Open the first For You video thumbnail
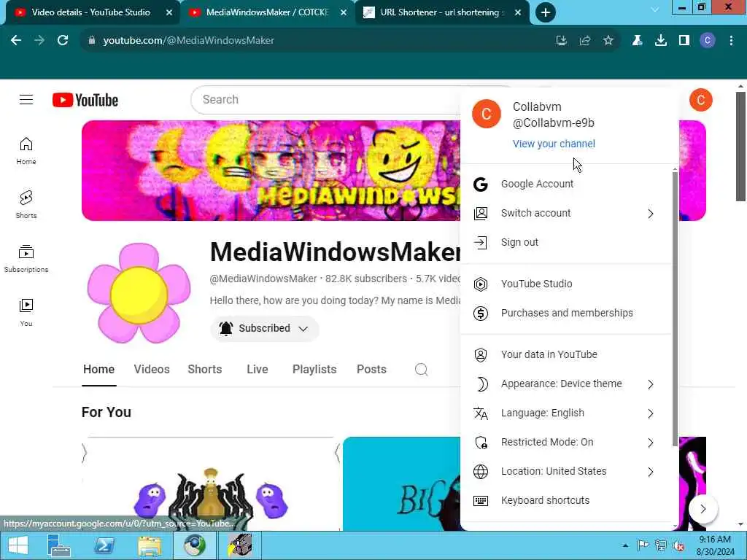The width and height of the screenshot is (747, 560). pos(210,483)
